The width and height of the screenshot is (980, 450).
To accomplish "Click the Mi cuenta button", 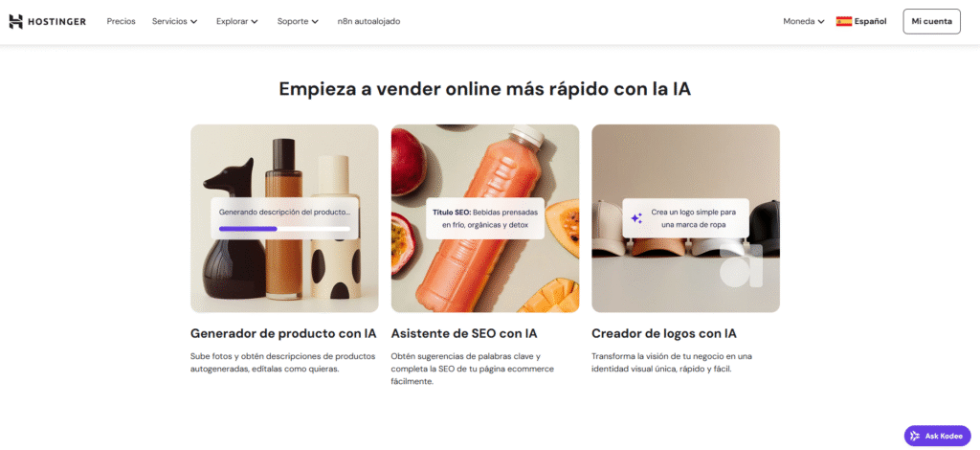I will click(931, 21).
